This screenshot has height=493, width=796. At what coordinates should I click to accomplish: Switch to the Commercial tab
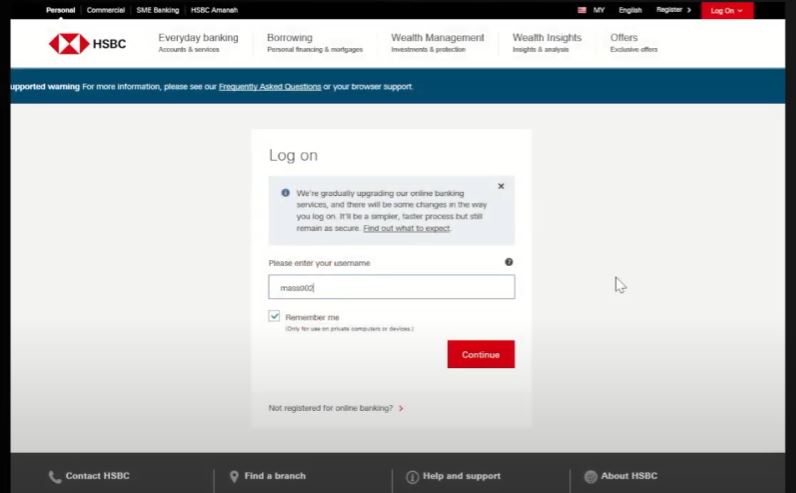pyautogui.click(x=106, y=10)
